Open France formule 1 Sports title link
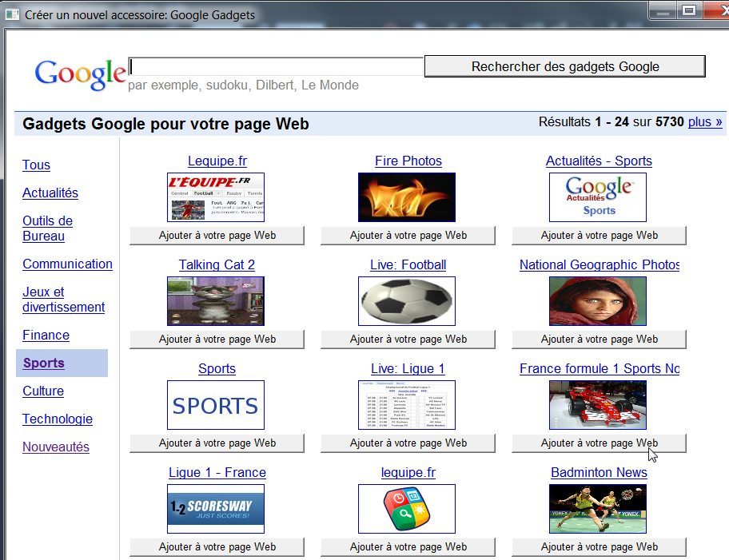Viewport: 729px width, 560px height. (600, 368)
